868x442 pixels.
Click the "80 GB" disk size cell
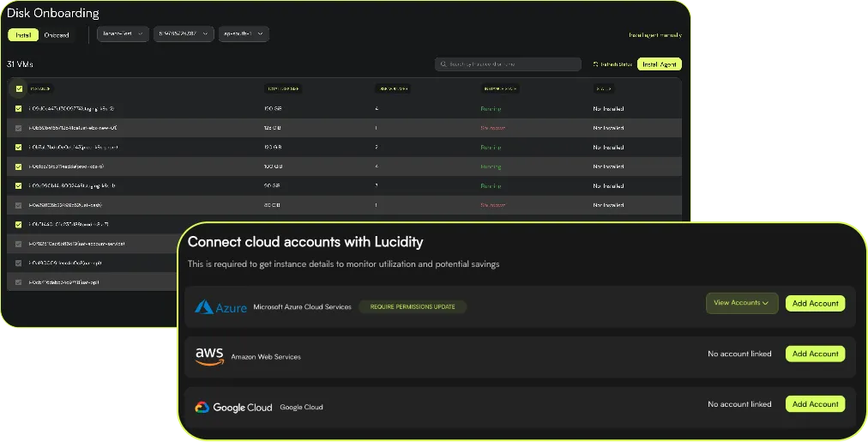click(x=272, y=205)
